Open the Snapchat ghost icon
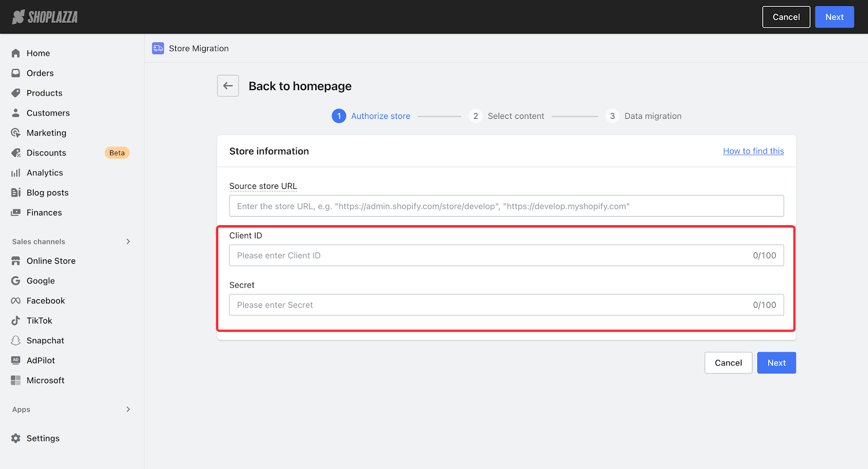 click(16, 340)
